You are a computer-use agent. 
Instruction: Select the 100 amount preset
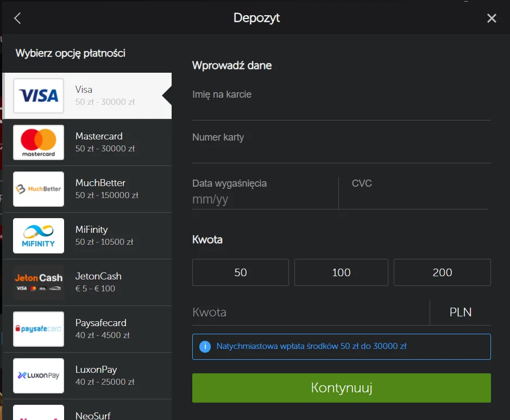(341, 272)
